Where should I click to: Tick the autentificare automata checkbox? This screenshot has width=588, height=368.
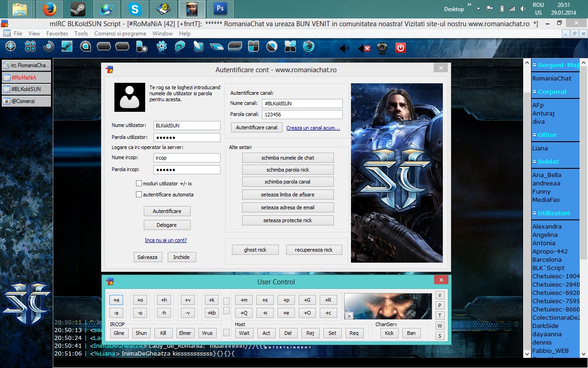[139, 195]
